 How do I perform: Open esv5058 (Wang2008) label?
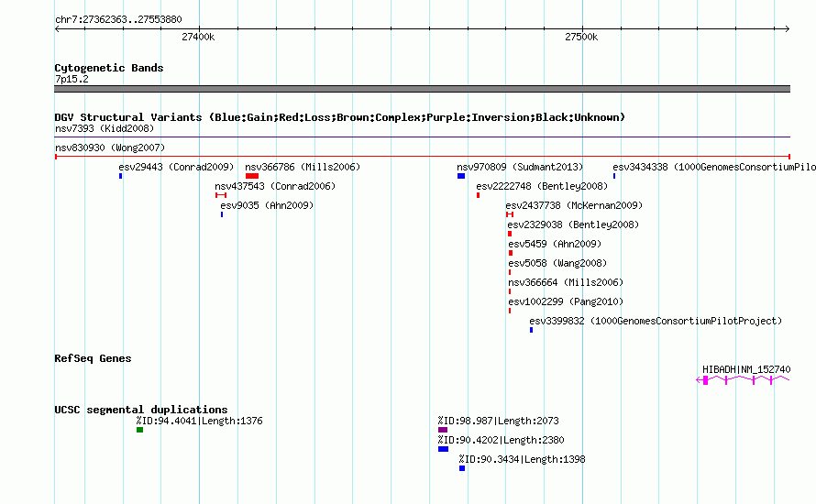pyautogui.click(x=557, y=263)
